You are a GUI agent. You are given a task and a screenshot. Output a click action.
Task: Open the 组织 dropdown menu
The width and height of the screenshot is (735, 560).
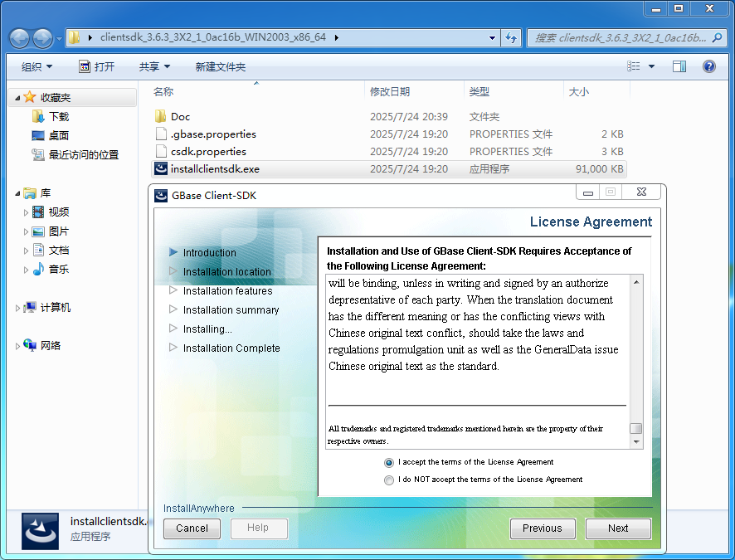[37, 66]
